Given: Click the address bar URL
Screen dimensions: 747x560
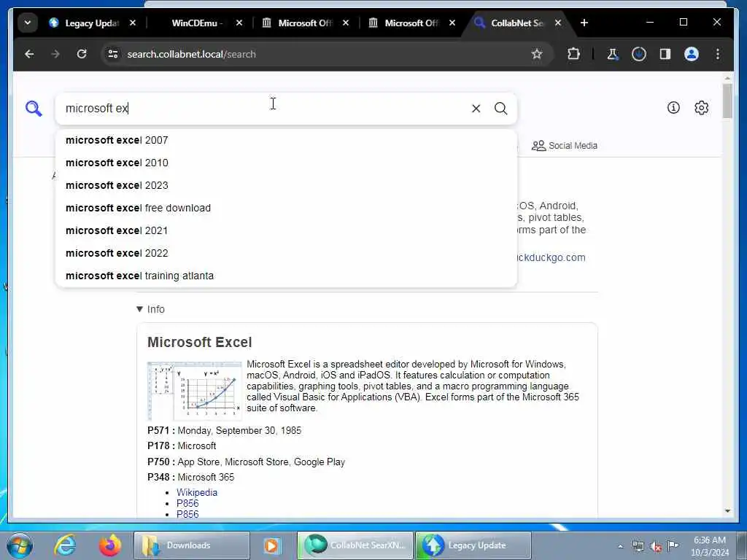Looking at the screenshot, I should 192,54.
